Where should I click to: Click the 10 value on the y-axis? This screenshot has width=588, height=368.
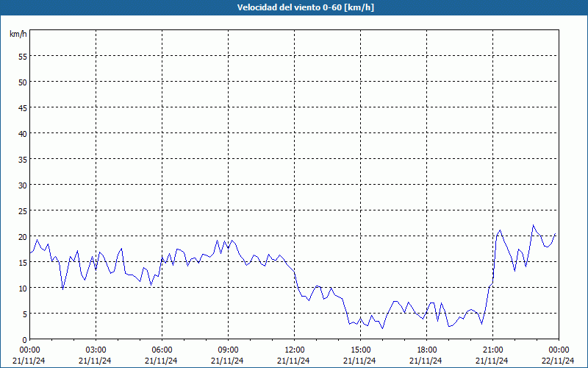[x=23, y=288]
